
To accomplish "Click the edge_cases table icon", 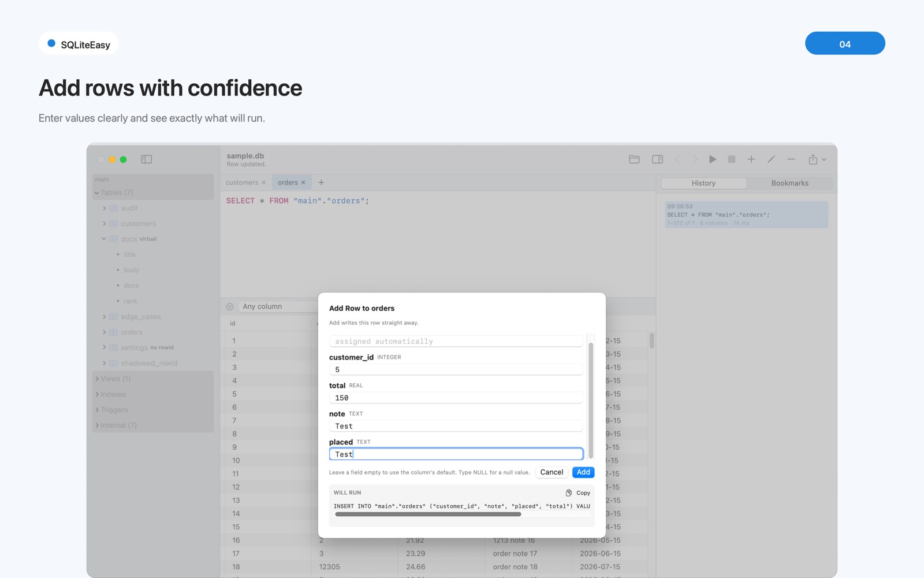I will point(114,317).
